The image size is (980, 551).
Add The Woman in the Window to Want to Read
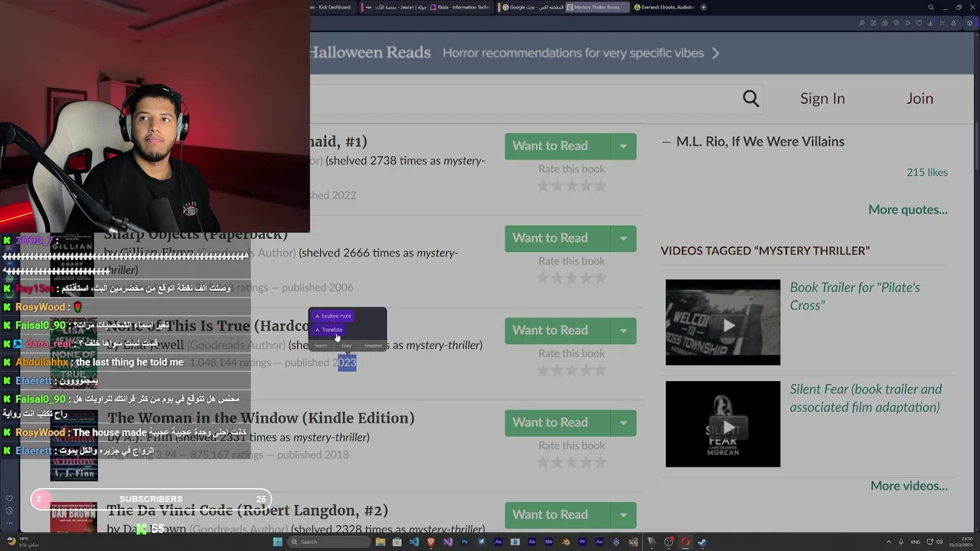(557, 423)
